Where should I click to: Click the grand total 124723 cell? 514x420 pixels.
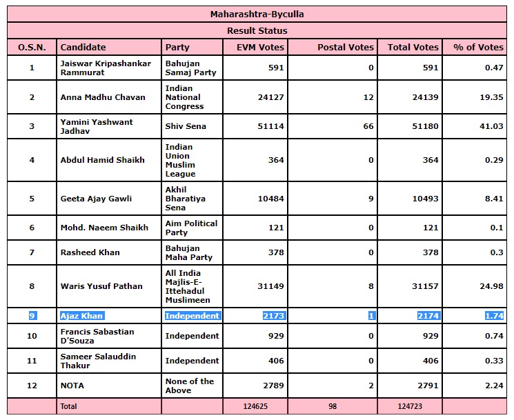tap(411, 407)
